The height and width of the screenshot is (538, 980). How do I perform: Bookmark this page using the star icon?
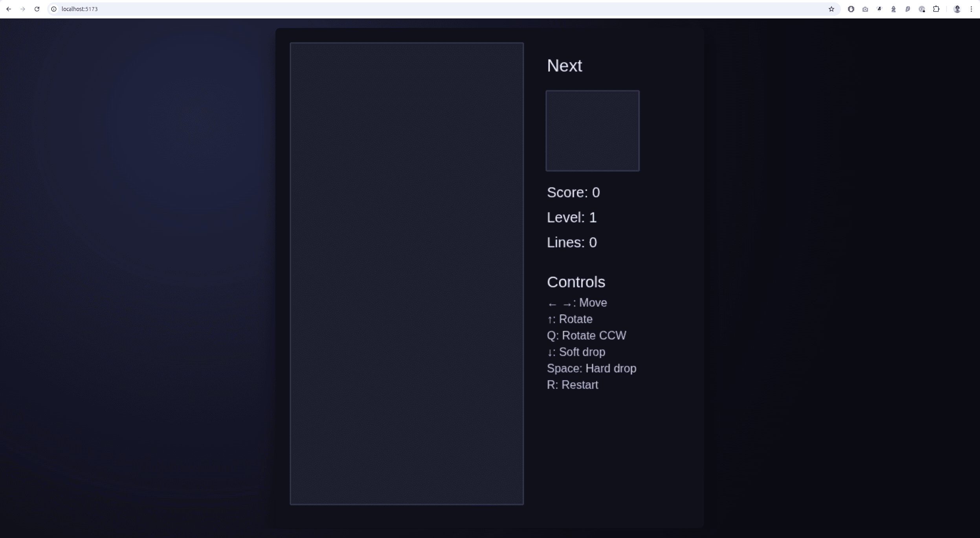point(831,9)
